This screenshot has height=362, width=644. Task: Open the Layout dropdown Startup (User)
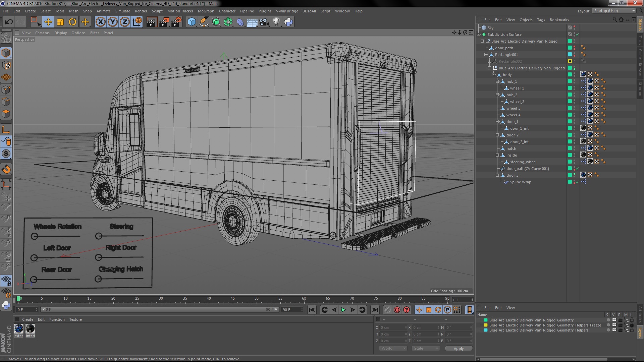[614, 11]
